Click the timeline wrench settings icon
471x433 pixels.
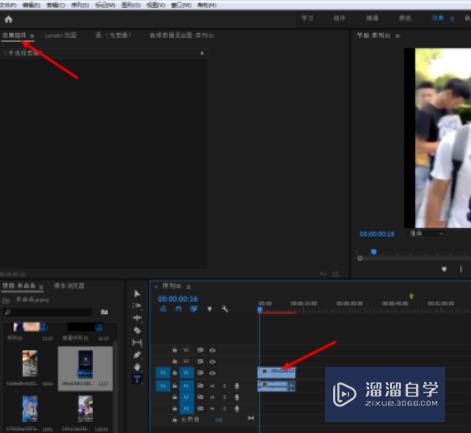point(225,309)
